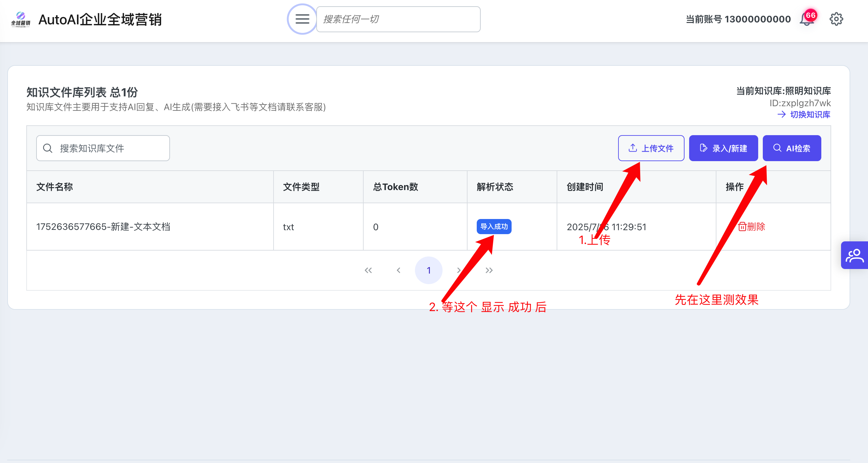Open the settings gear icon
This screenshot has width=868, height=463.
836,19
